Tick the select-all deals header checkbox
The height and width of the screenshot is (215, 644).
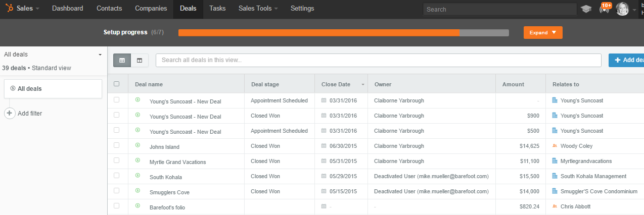pos(117,84)
